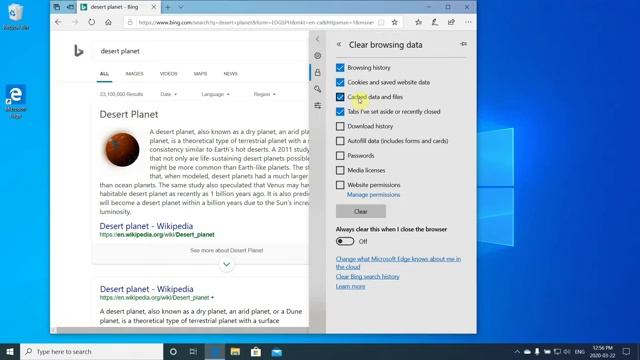Click the Bing logo

(78, 51)
